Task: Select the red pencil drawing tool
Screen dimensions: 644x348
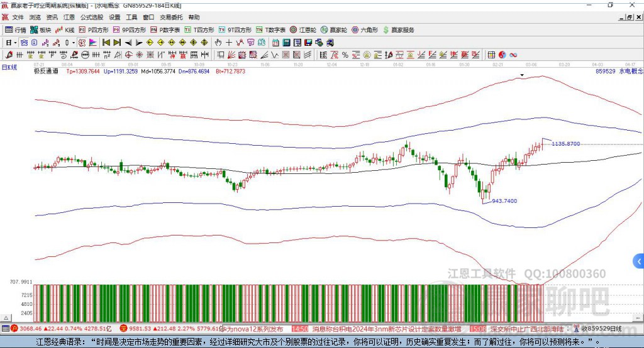Action: click(x=9, y=55)
